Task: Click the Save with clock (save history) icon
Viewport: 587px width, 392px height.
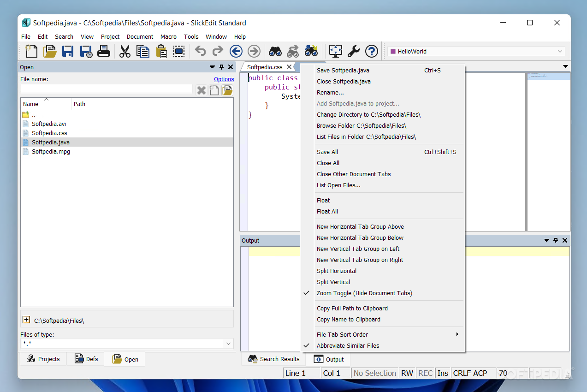Action: [x=86, y=51]
